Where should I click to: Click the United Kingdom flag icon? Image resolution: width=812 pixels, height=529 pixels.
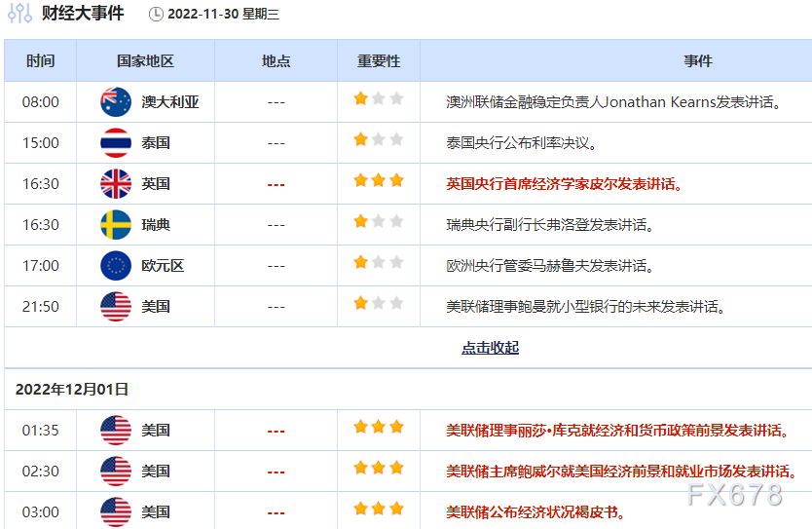(116, 184)
